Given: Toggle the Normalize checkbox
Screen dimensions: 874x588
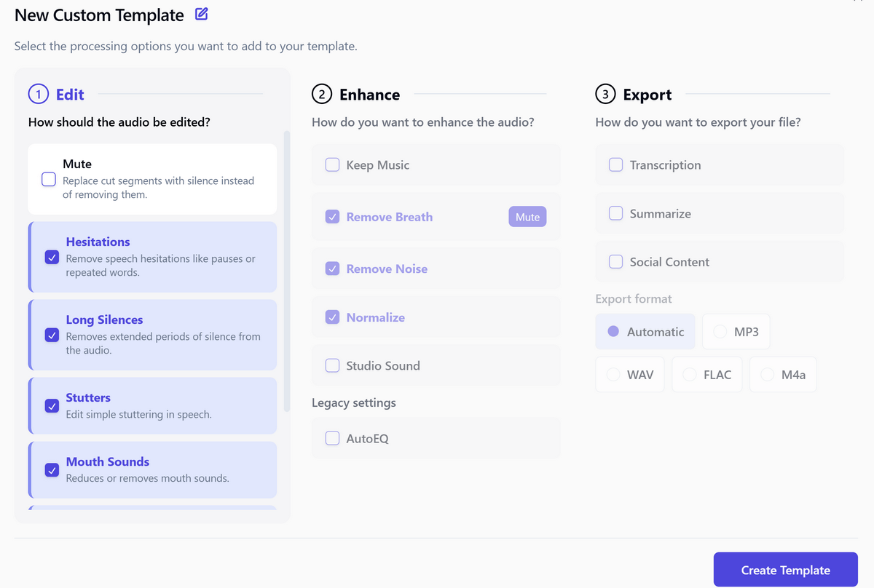Looking at the screenshot, I should [332, 317].
